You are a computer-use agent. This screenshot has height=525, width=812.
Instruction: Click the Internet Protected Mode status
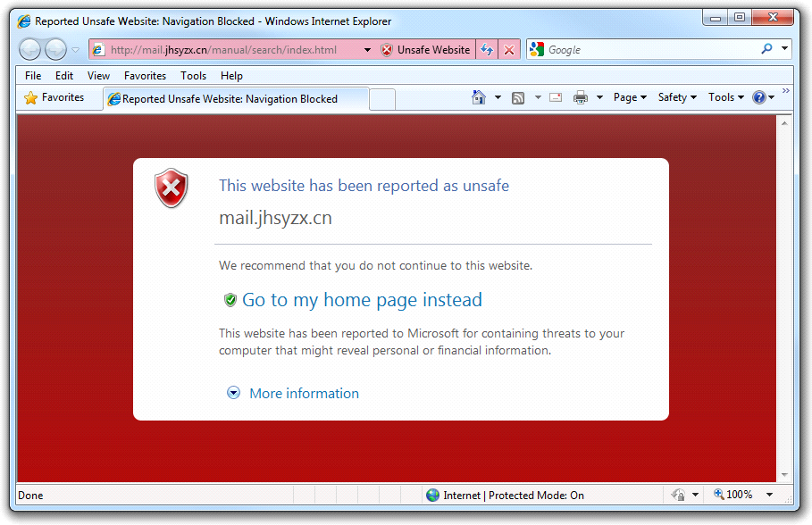(x=514, y=496)
